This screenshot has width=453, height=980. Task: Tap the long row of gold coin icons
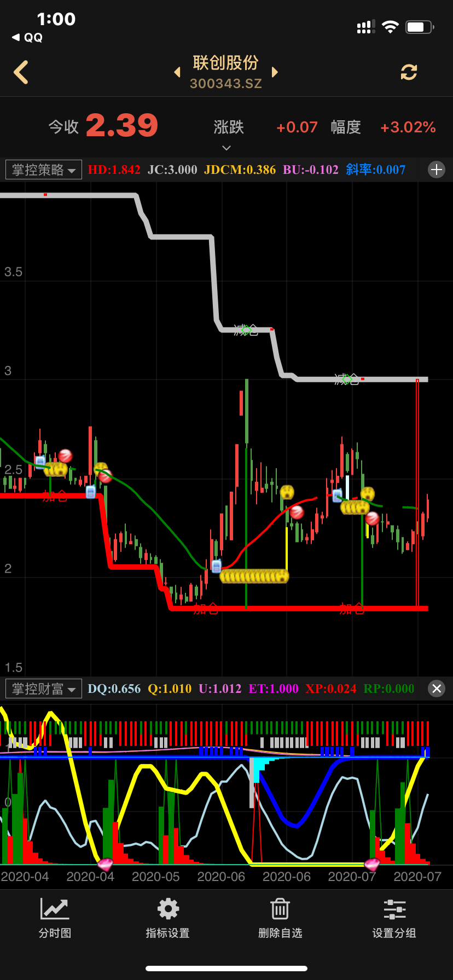point(254,576)
